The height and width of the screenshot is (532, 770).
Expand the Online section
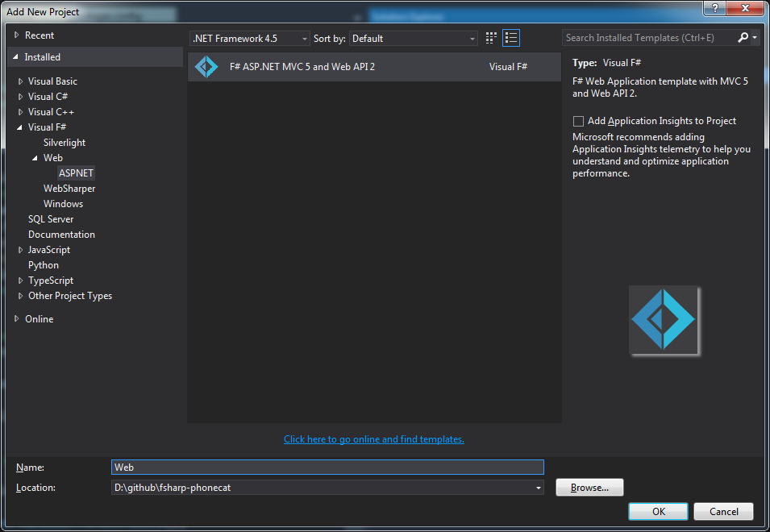coord(17,318)
